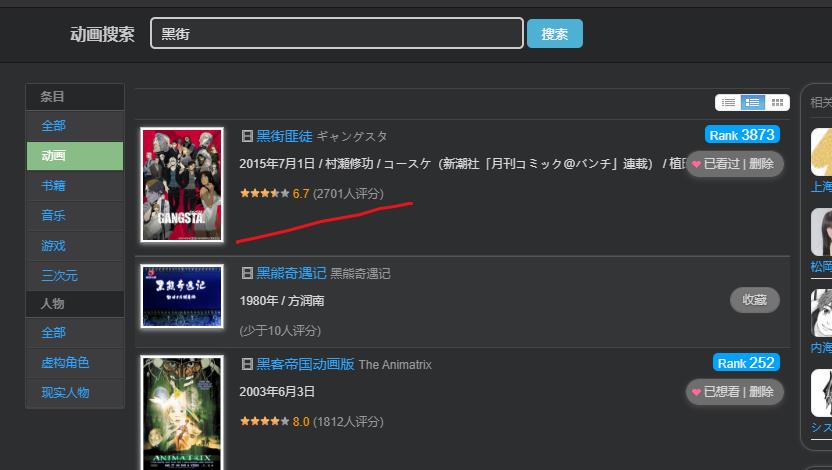832x470 pixels.
Task: Click the Rank 252 badge
Action: (x=746, y=363)
